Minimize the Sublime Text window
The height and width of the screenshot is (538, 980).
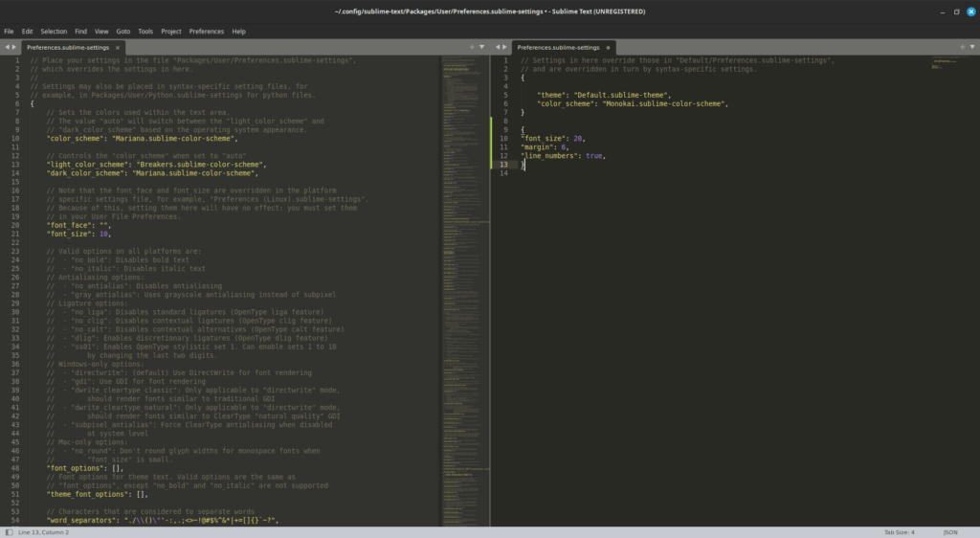[x=943, y=11]
